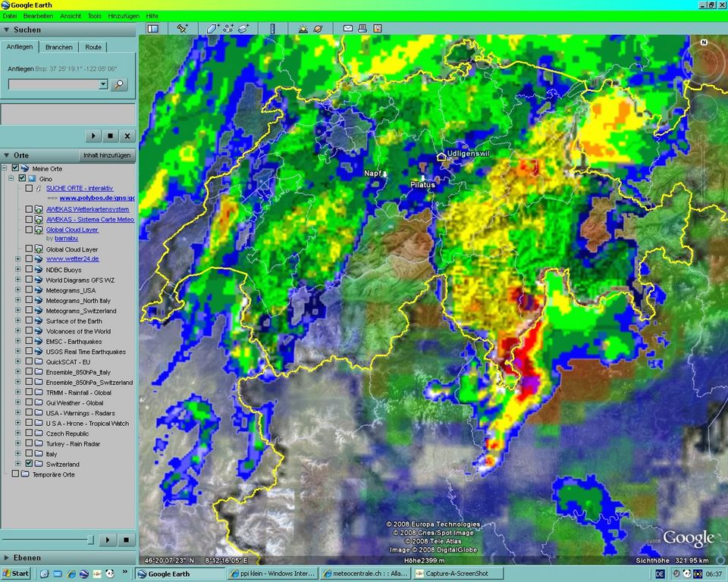Image resolution: width=728 pixels, height=582 pixels.
Task: Expand the Switzerland folder tree node
Action: [18, 464]
